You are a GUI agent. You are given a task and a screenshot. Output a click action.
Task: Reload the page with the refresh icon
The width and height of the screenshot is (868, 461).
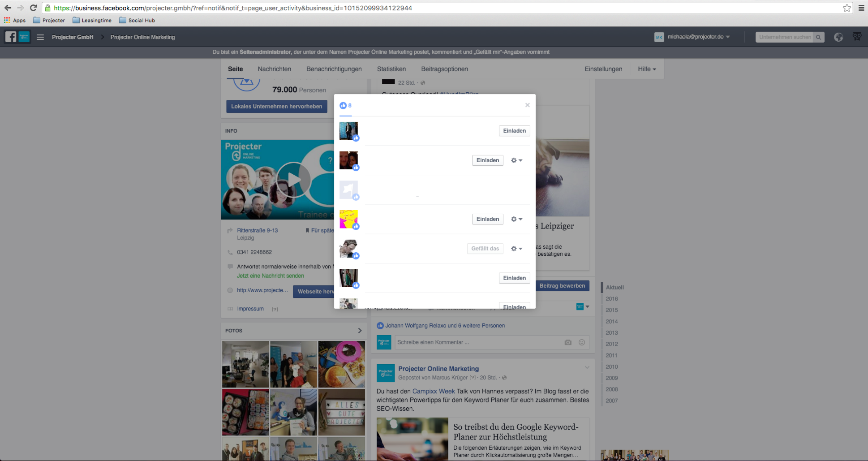point(33,8)
